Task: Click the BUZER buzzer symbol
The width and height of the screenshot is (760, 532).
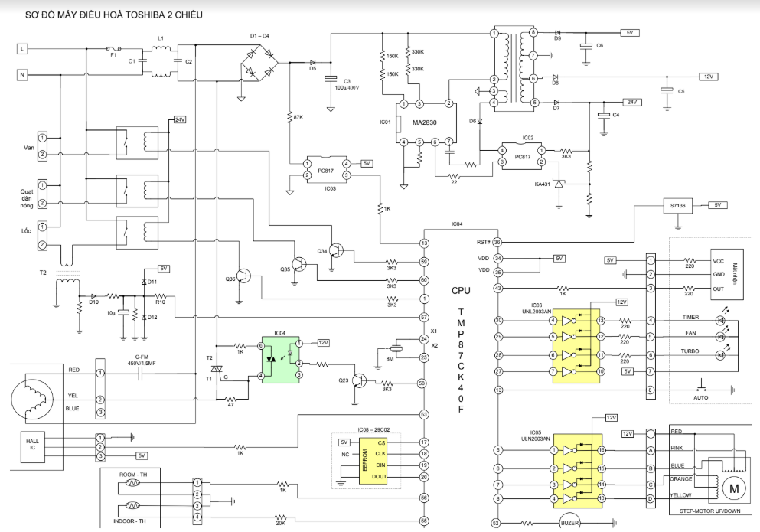Action: pyautogui.click(x=569, y=523)
